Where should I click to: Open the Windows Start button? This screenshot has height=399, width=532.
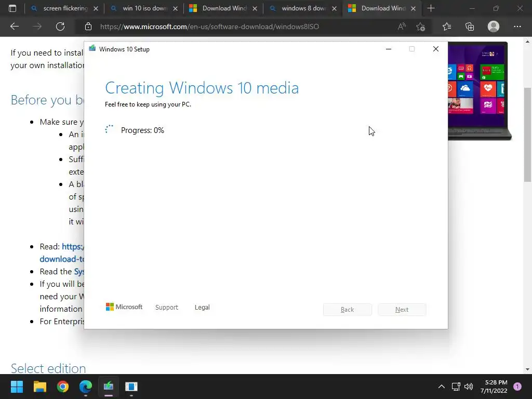tap(17, 387)
